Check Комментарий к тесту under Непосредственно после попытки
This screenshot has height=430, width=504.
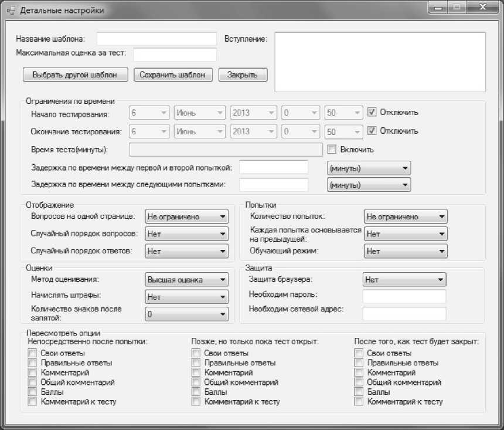pyautogui.click(x=32, y=401)
